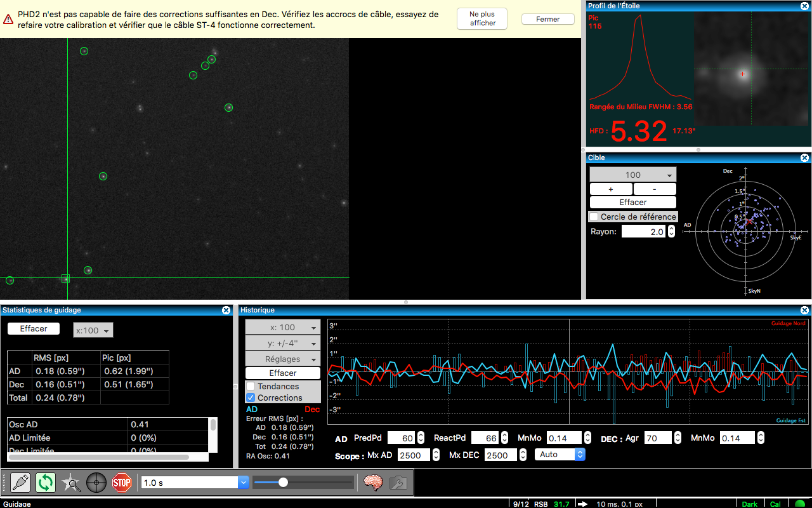Focus the ReactPd field showing 66
The height and width of the screenshot is (508, 812).
click(x=485, y=438)
